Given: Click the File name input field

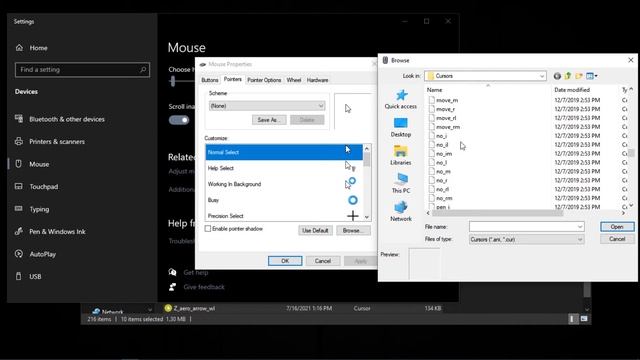Looking at the screenshot, I should 527,227.
